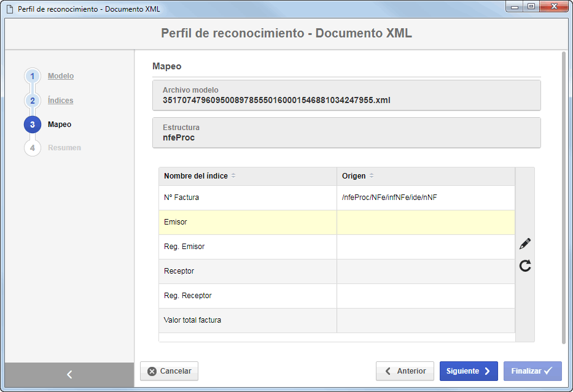573x392 pixels.
Task: Click the Finalizar button
Action: pos(532,371)
